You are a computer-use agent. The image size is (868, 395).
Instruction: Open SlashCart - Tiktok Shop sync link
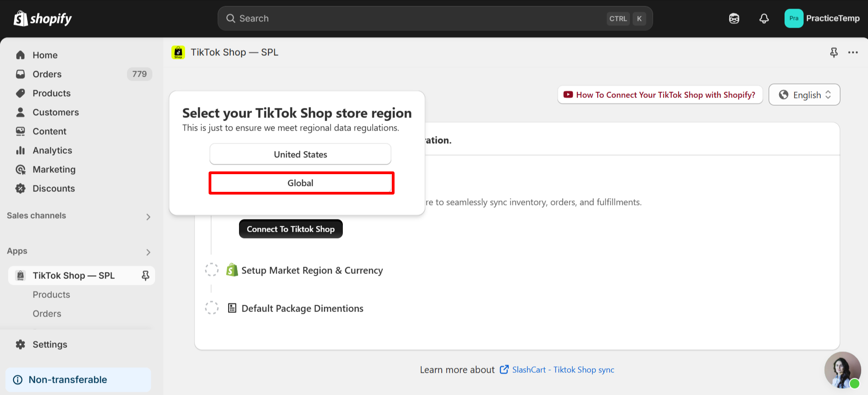[x=563, y=370]
